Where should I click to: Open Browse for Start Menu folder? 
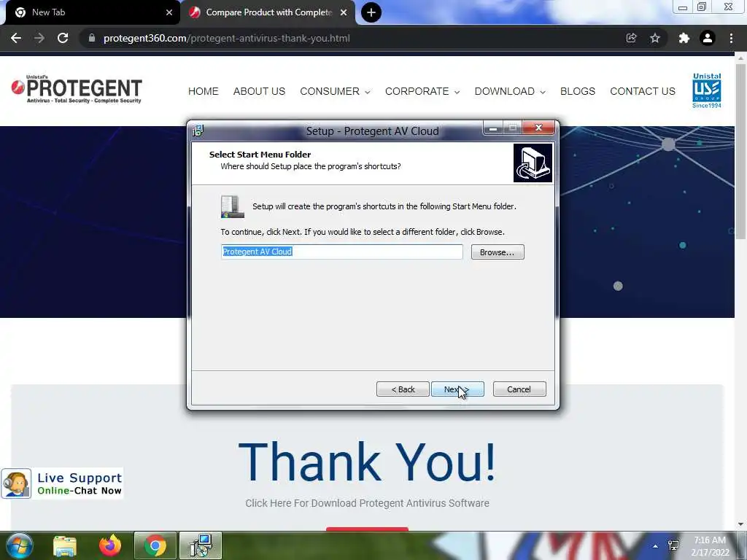498,252
